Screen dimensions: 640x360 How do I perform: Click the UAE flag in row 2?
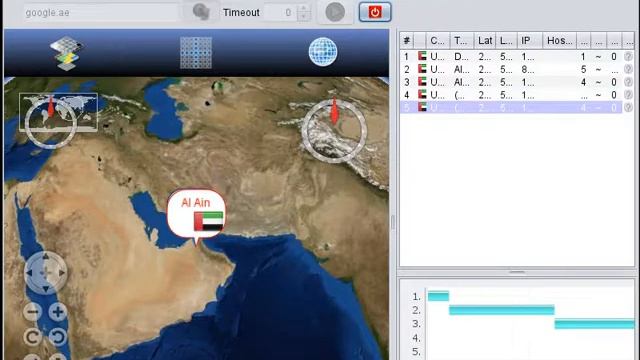click(x=422, y=69)
